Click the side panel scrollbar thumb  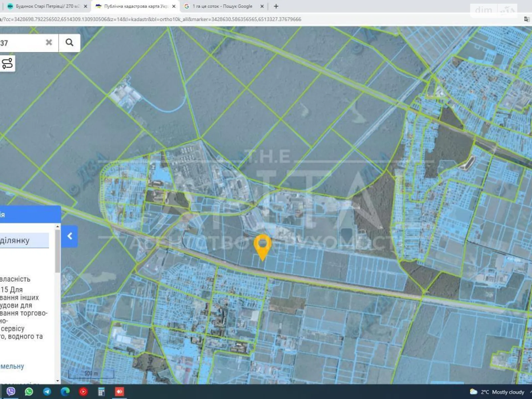[58, 251]
